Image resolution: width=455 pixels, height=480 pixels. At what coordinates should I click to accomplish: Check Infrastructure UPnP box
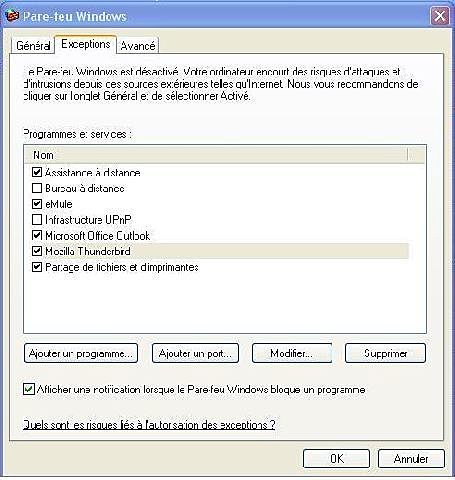point(37,219)
